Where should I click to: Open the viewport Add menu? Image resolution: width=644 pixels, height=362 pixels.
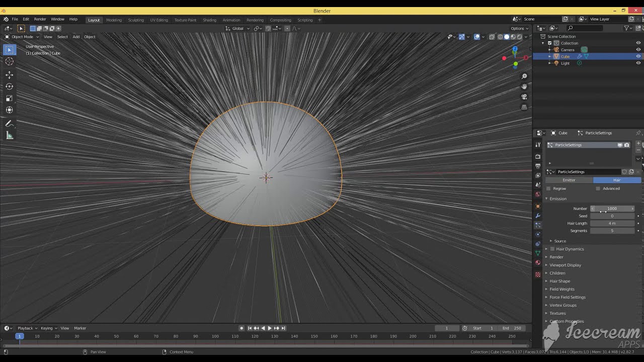tap(76, 37)
